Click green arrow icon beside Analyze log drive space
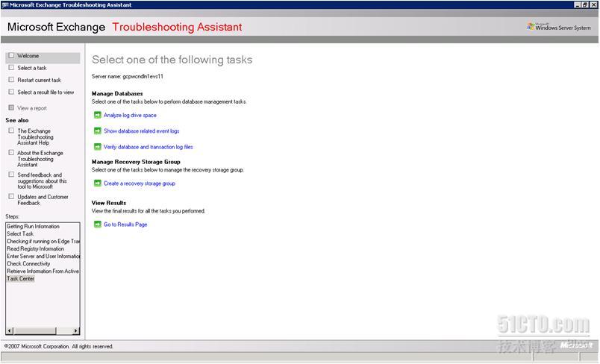The image size is (600, 364). [x=98, y=115]
